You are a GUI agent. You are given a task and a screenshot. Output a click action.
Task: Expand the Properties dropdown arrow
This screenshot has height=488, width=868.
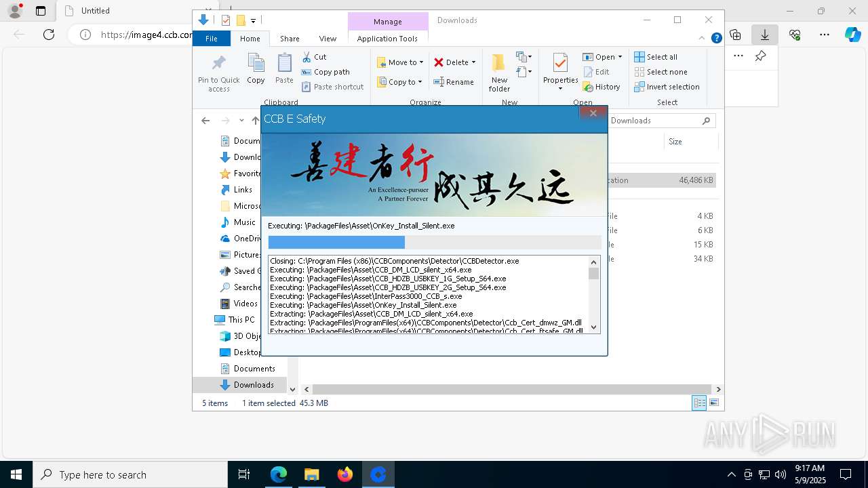pos(560,89)
